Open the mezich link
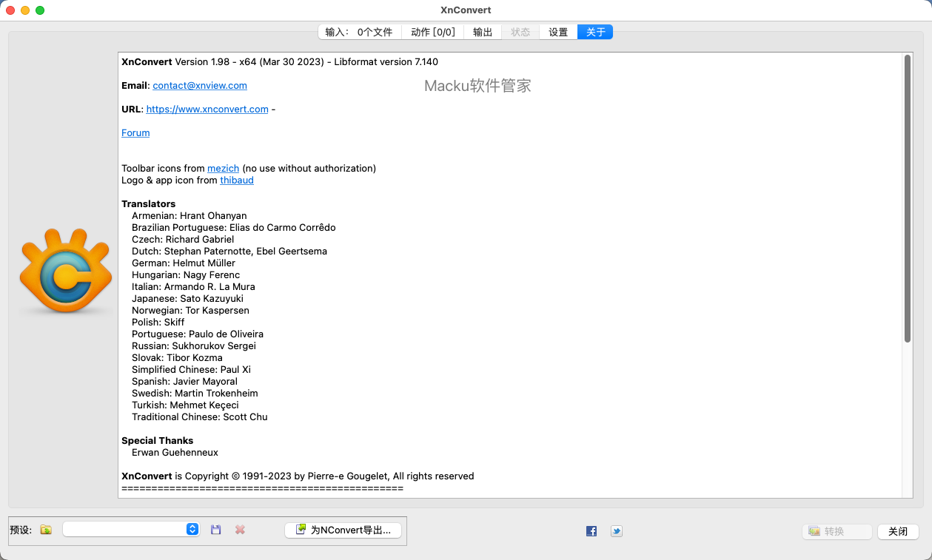The height and width of the screenshot is (560, 932). [x=223, y=168]
